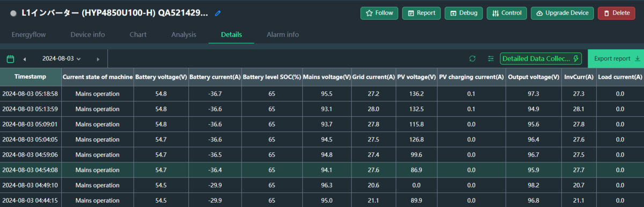Switch to the Device info tab
The height and width of the screenshot is (207, 644).
[x=87, y=35]
